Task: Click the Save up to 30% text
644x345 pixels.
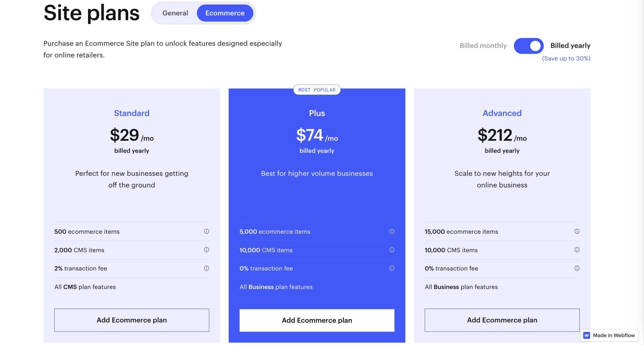Action: pyautogui.click(x=566, y=58)
